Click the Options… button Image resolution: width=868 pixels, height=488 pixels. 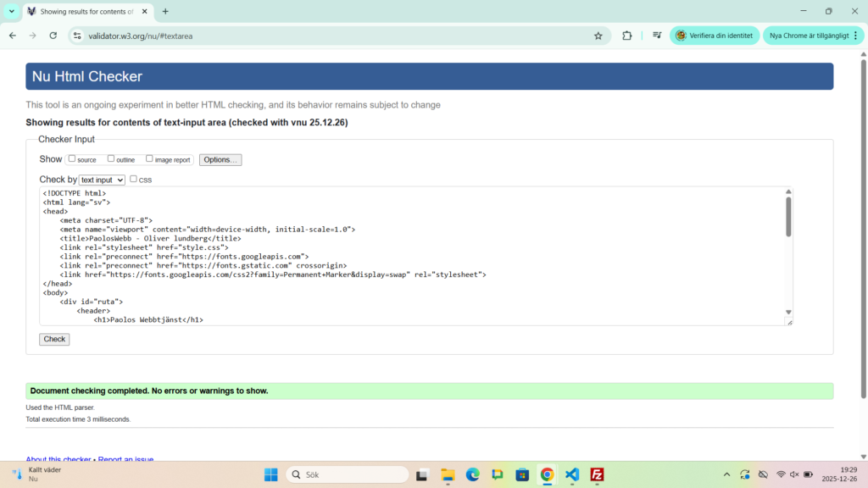pos(220,159)
